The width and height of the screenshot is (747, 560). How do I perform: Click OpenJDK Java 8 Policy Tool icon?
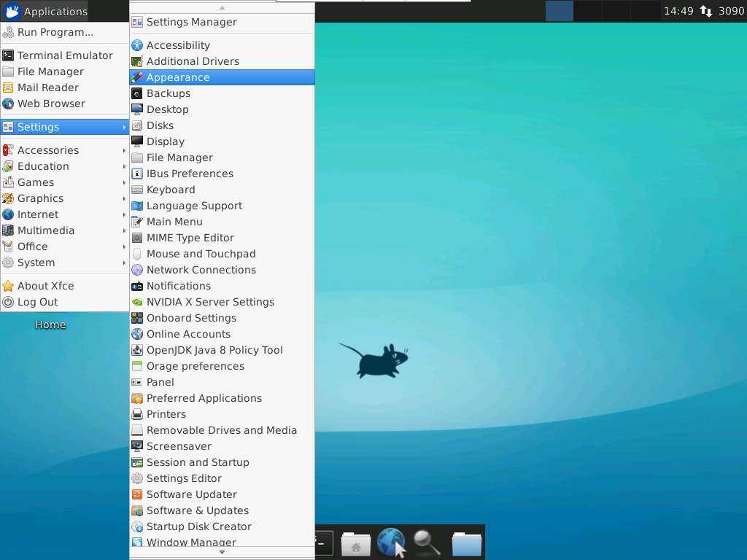[137, 351]
